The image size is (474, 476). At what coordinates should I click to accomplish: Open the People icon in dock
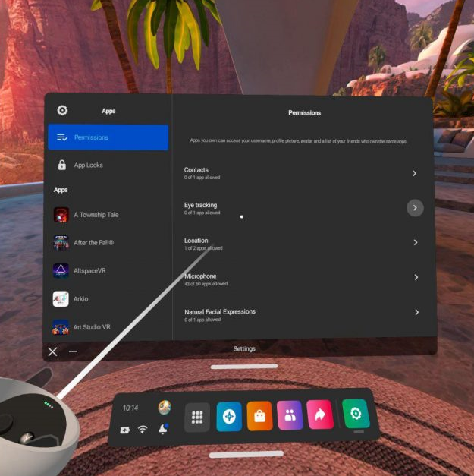(x=290, y=416)
